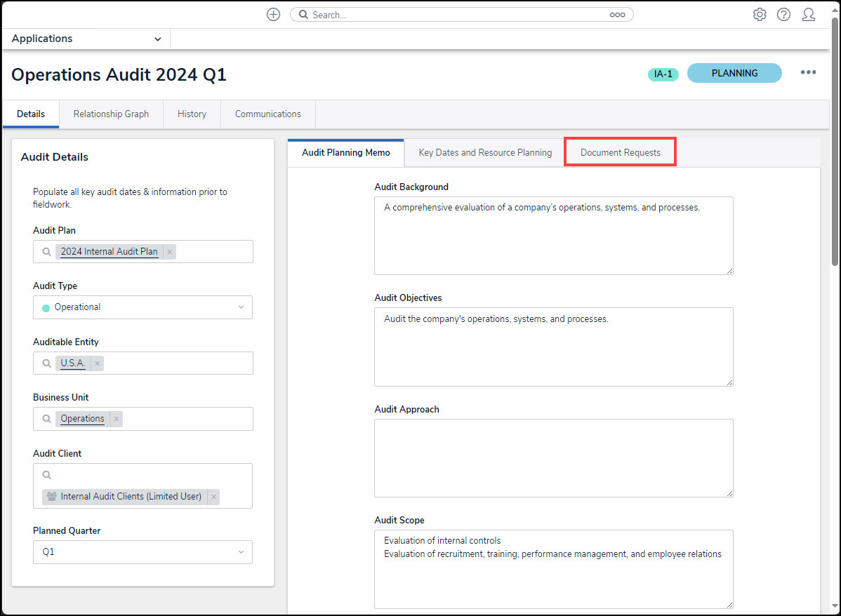Screen dimensions: 841x616
Task: Click the PLANNING status button
Action: coord(734,73)
